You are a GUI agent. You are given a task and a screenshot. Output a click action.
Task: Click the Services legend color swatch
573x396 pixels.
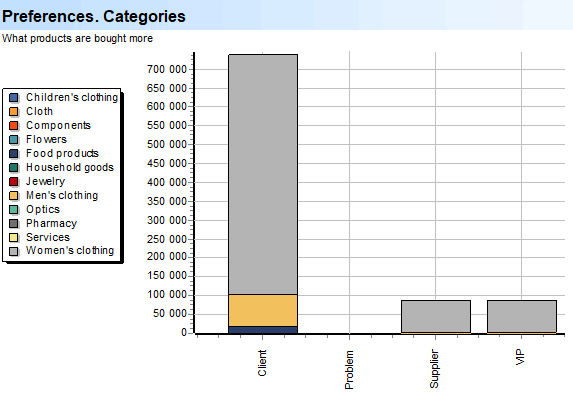(14, 237)
